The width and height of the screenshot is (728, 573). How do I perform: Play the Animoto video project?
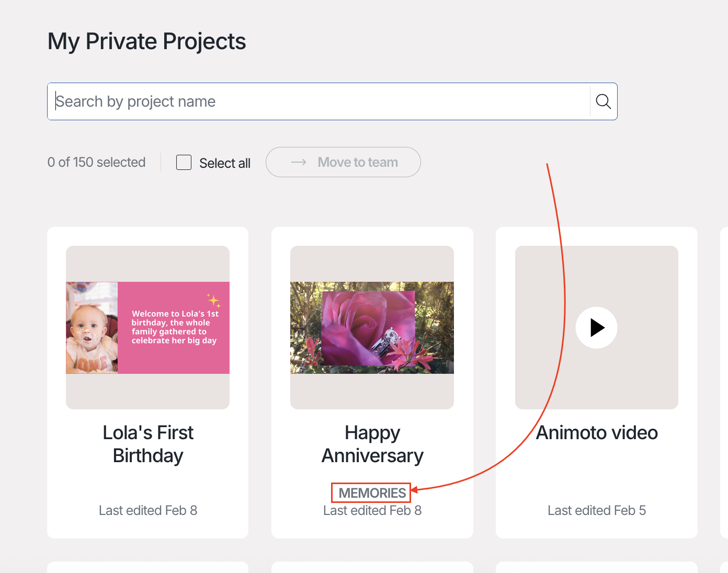pos(596,328)
